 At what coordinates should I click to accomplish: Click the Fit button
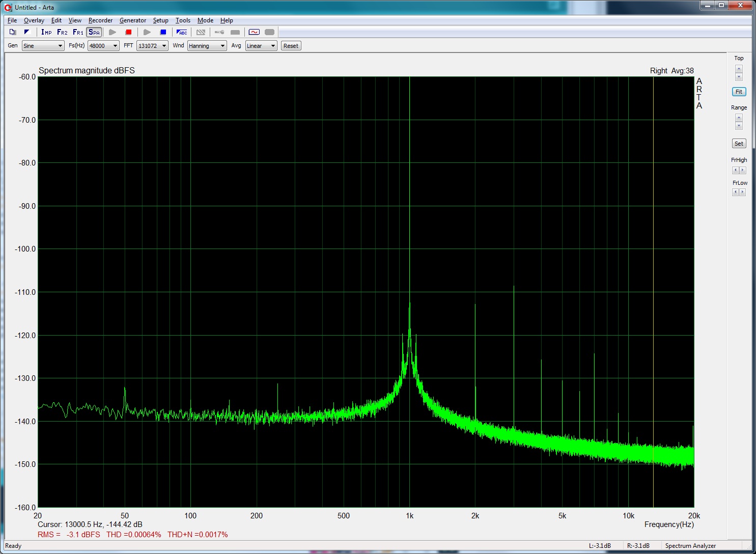click(739, 92)
